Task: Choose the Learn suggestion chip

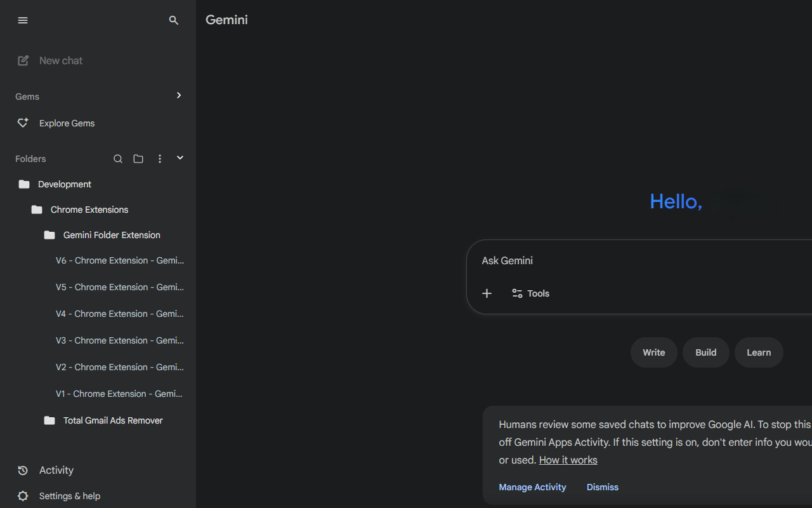Action: [x=759, y=352]
